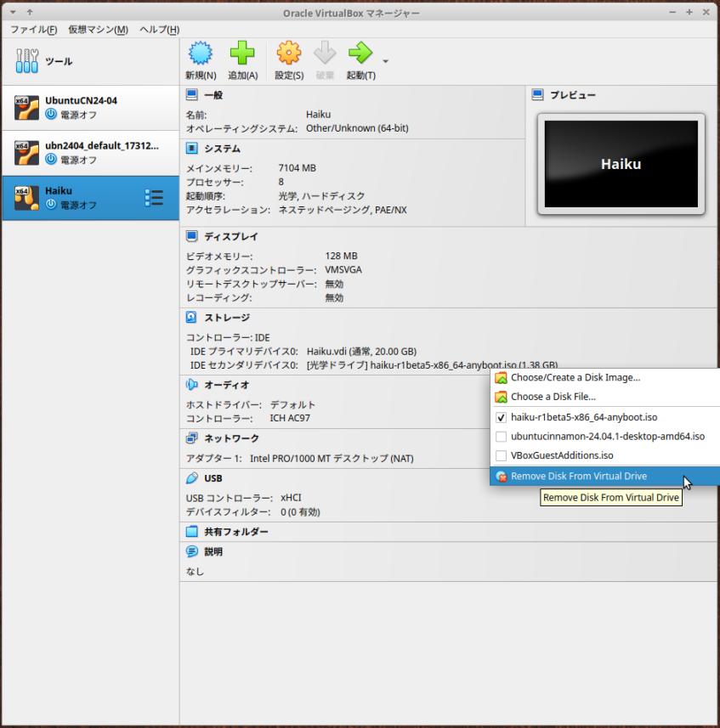The image size is (720, 728).
Task: Click graphics controller value VMSVGA
Action: pyautogui.click(x=343, y=270)
